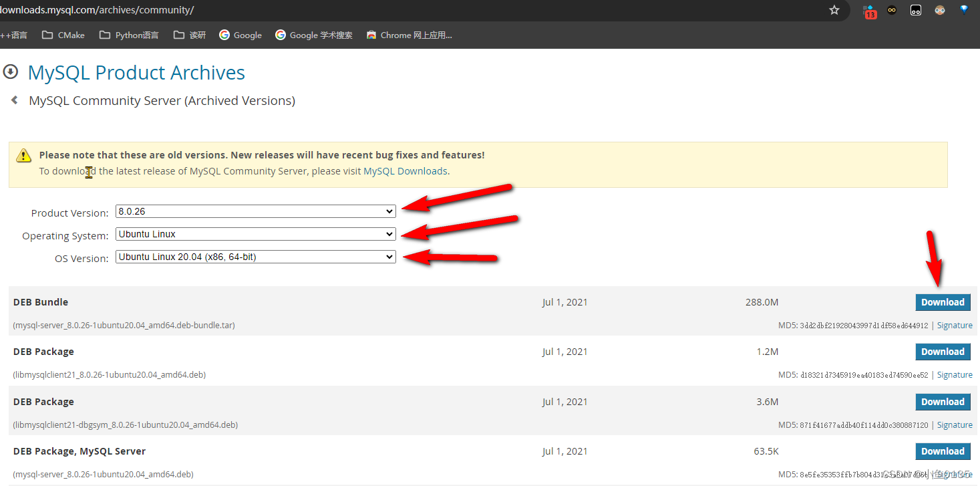This screenshot has height=486, width=980.
Task: Click the back arrow beside MySQL Community Server
Action: (x=14, y=100)
